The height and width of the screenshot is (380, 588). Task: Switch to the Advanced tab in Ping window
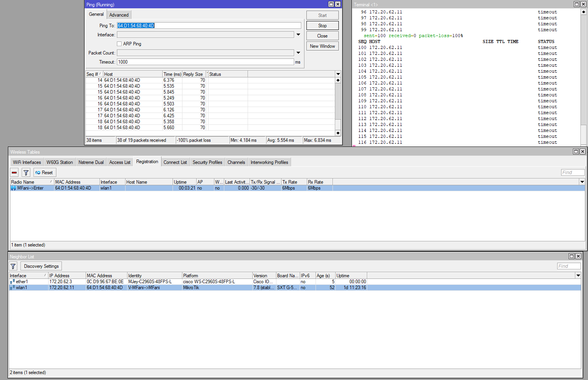pos(119,14)
